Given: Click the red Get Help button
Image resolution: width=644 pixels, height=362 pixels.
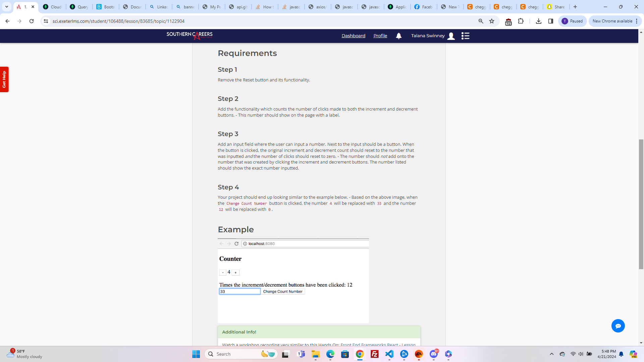Looking at the screenshot, I should click(x=4, y=79).
